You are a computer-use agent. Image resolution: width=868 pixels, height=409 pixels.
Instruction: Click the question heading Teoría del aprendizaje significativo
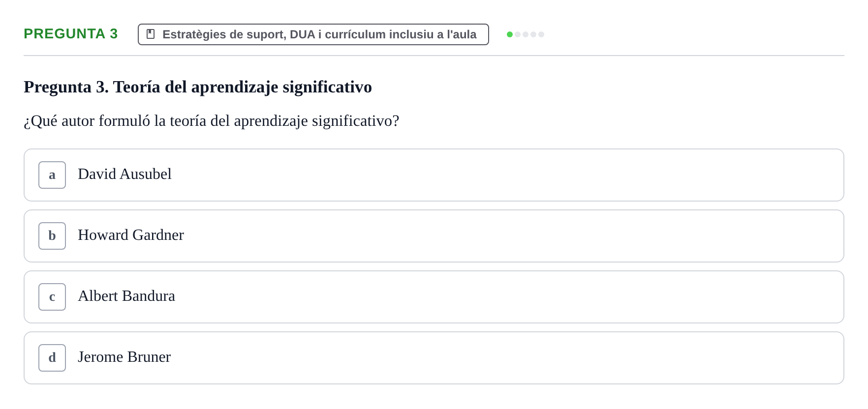pos(198,87)
